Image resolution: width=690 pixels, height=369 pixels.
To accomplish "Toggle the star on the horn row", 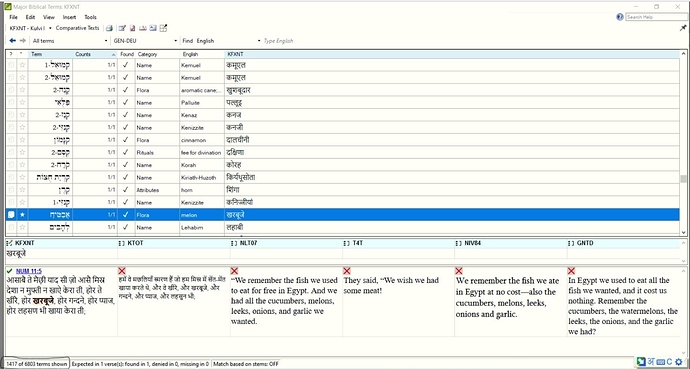I will tap(22, 190).
